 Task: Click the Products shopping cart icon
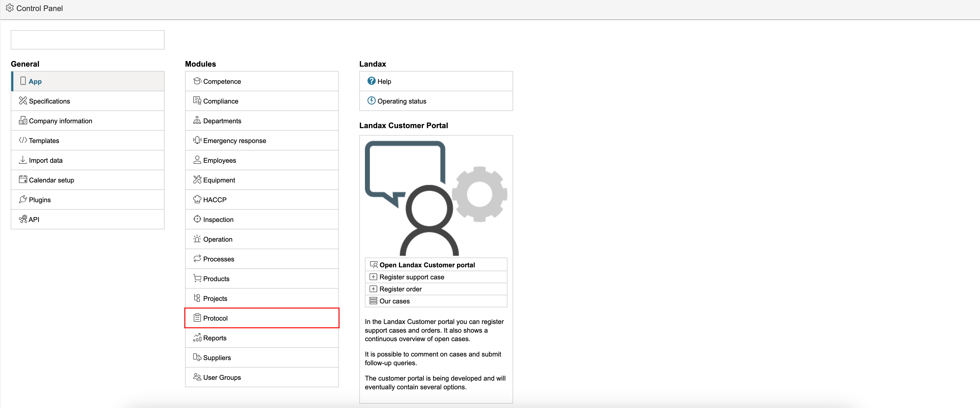click(197, 278)
